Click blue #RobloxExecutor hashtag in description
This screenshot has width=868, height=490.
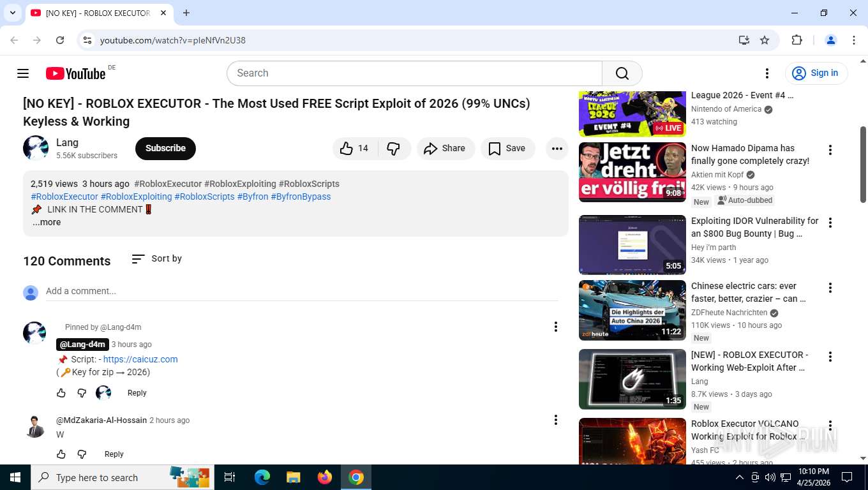click(64, 197)
